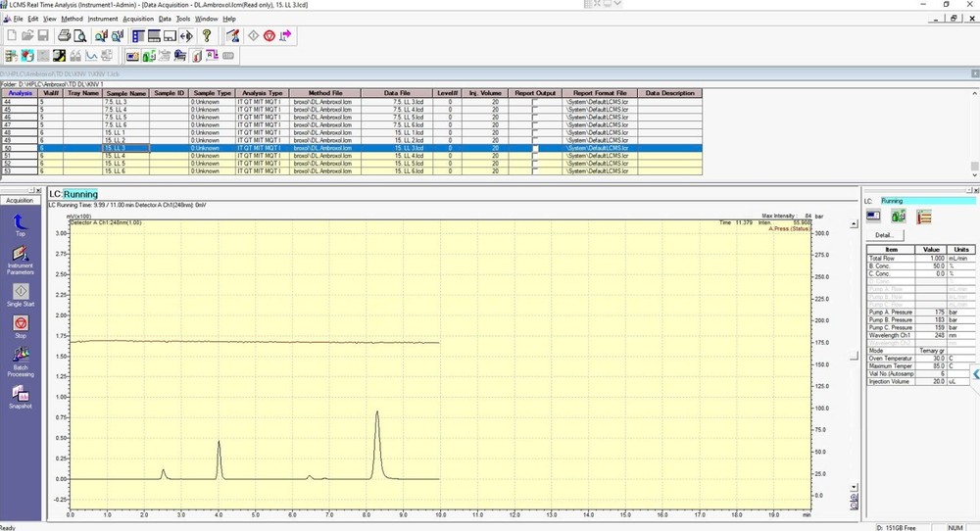Click the monitor icon in LC status panel
The height and width of the screenshot is (531, 980).
pyautogui.click(x=873, y=217)
